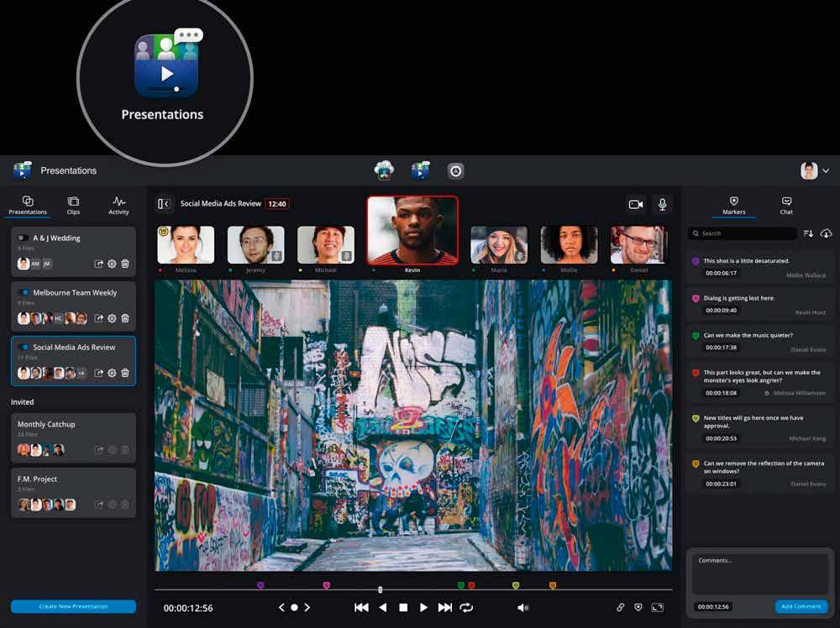Screen dimensions: 840x628
Task: Open settings for A & J Wedding
Action: pyautogui.click(x=112, y=264)
